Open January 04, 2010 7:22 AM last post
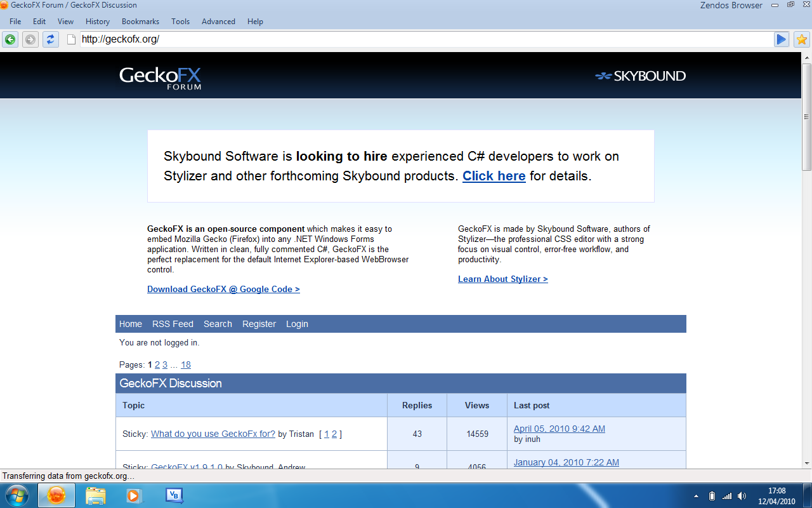Viewport: 812px width, 508px height. 566,462
